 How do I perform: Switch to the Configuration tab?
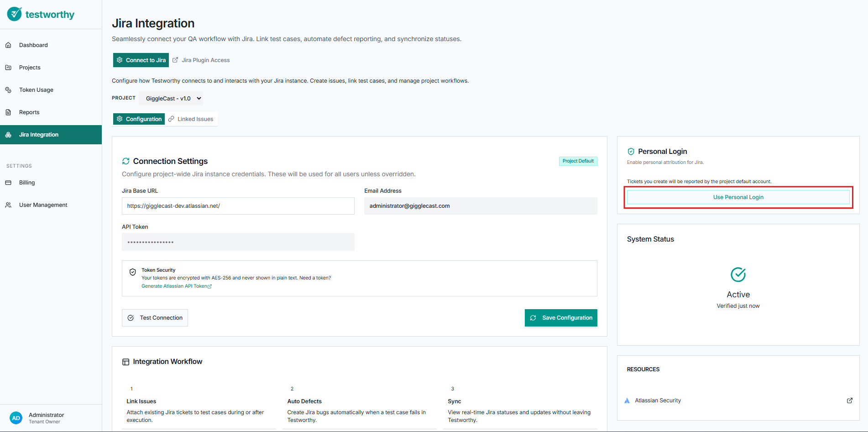[139, 119]
